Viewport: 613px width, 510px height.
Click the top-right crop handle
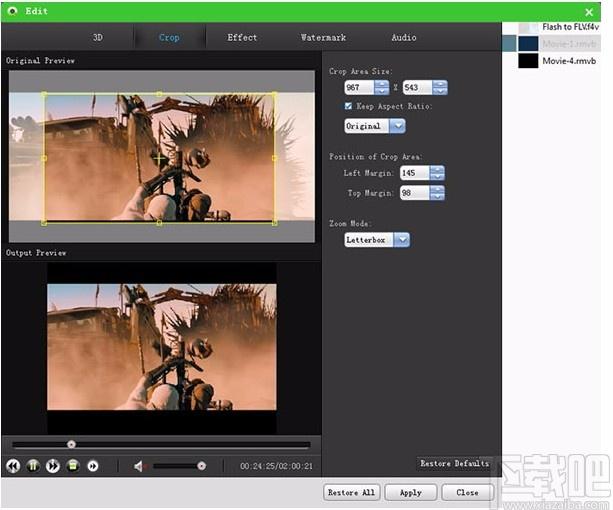pyautogui.click(x=274, y=94)
